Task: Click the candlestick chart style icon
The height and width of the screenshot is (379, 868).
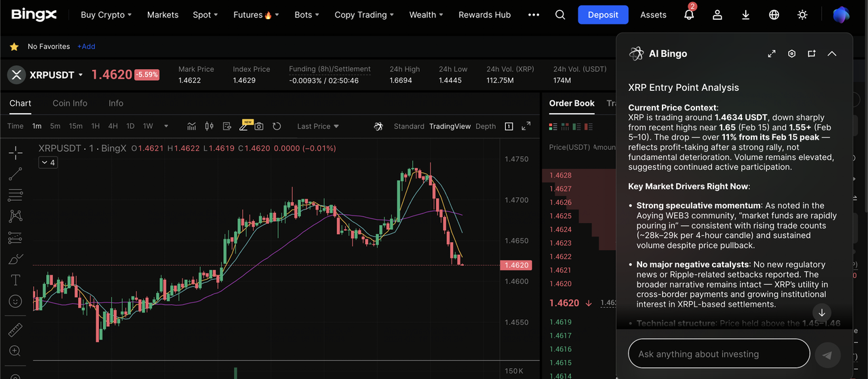Action: pos(209,126)
